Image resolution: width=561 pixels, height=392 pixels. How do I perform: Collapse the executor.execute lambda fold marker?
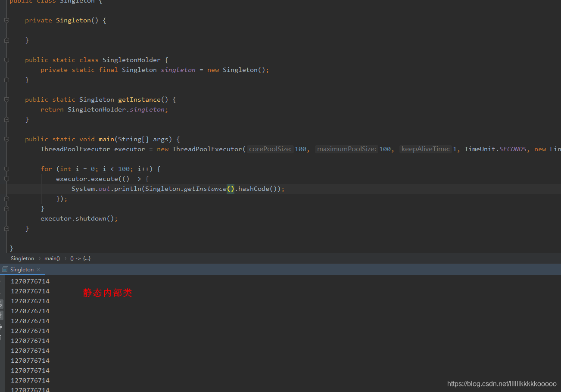6,179
